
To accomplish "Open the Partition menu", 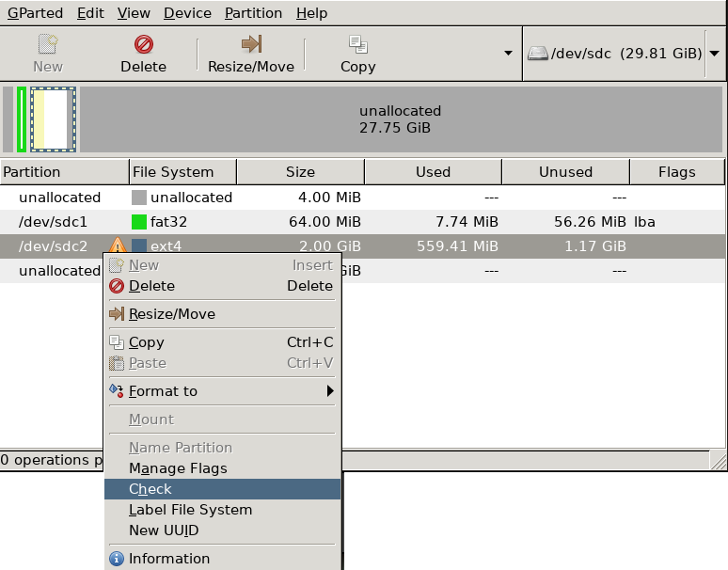I will tap(254, 13).
